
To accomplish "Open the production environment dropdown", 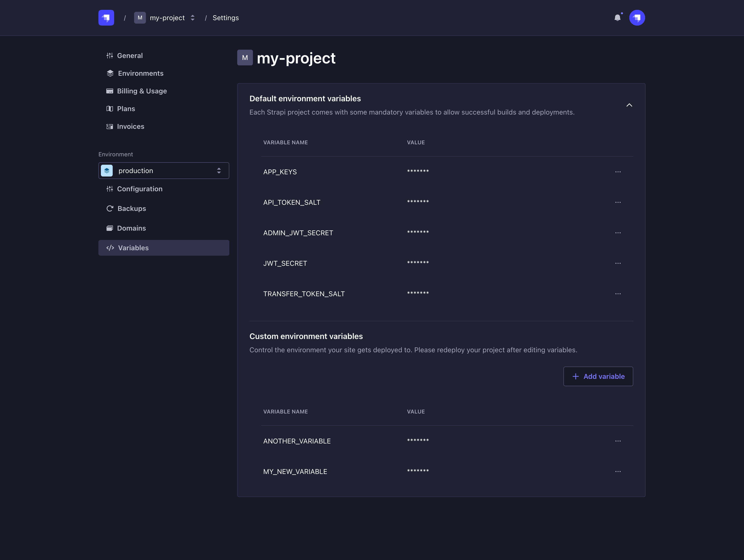I will [163, 171].
